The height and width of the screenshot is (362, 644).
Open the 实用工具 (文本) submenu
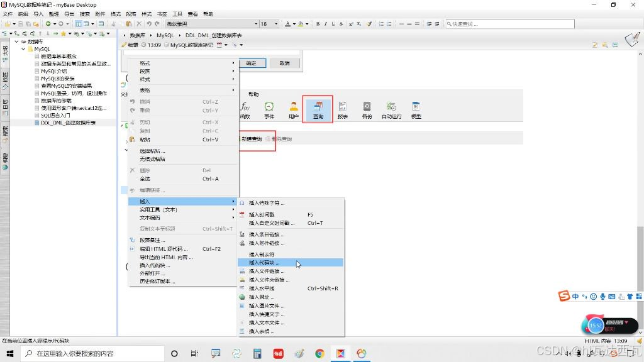[x=184, y=210]
